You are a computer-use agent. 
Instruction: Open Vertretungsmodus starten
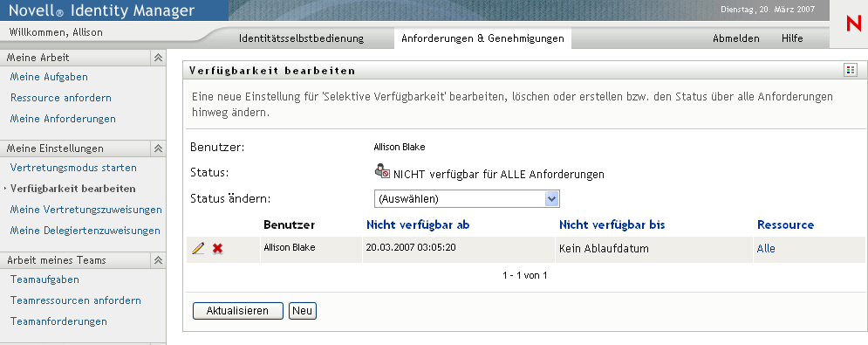tap(73, 168)
